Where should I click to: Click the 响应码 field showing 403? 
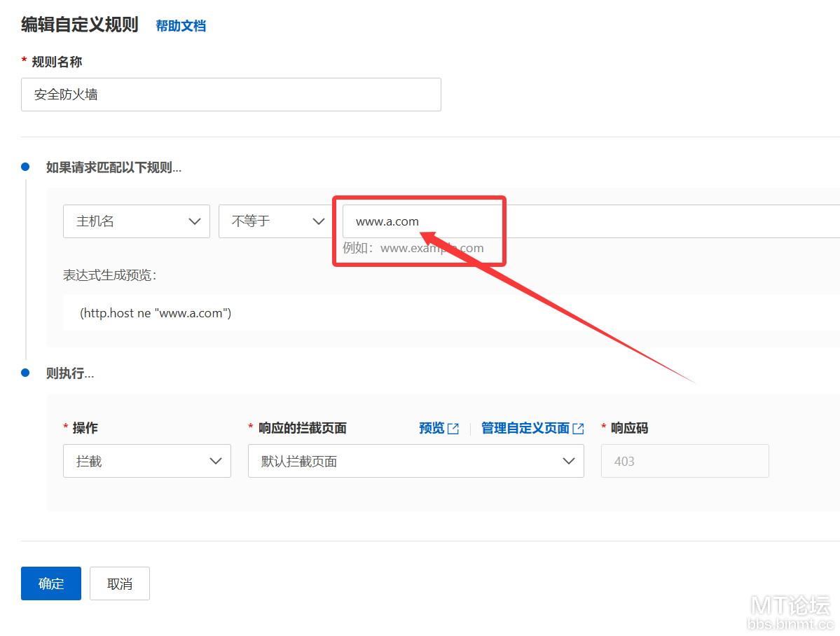coord(684,462)
